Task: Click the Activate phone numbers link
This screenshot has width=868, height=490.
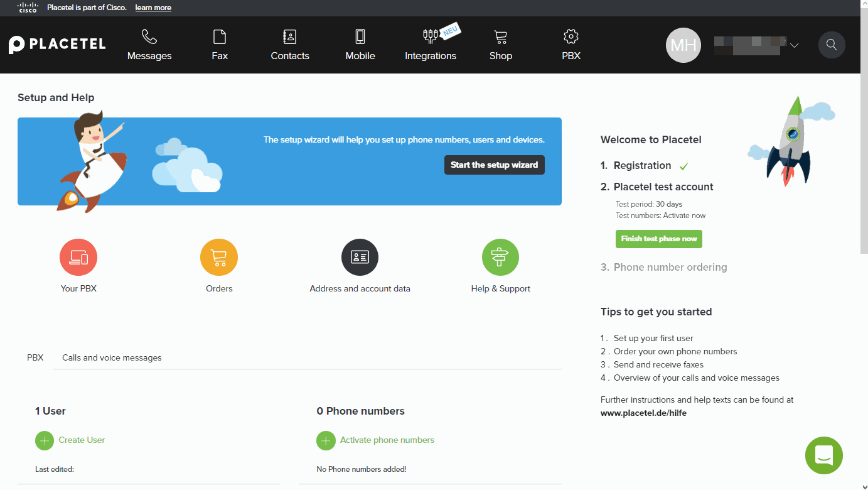Action: coord(387,440)
